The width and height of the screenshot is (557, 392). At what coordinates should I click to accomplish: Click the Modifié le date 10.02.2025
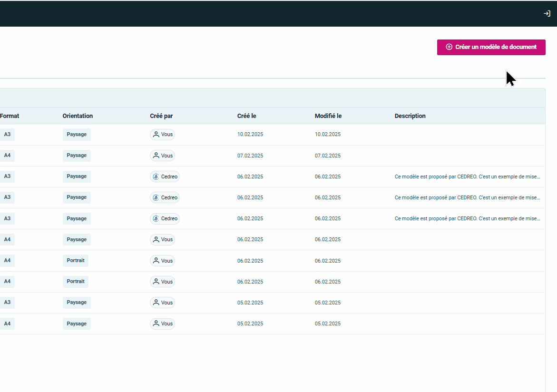click(328, 134)
